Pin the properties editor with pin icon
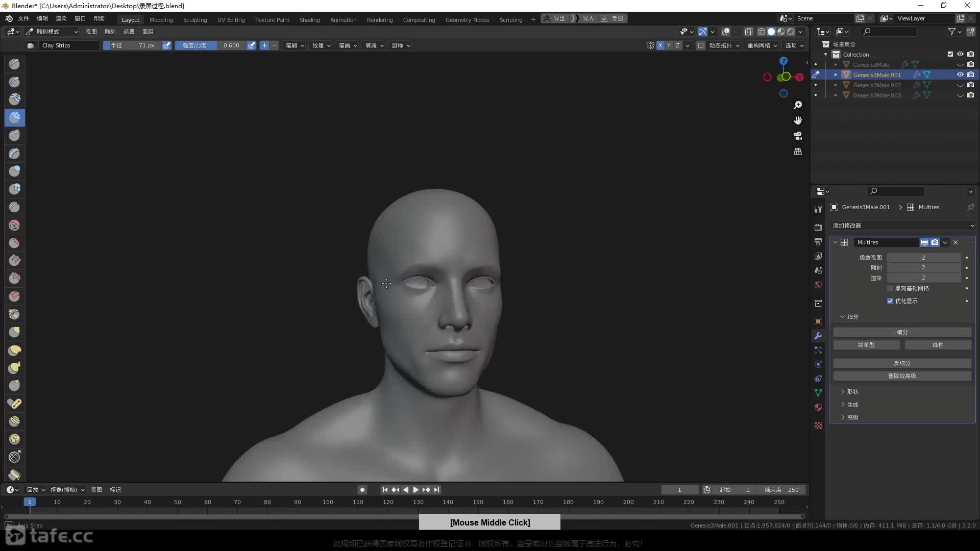 970,207
